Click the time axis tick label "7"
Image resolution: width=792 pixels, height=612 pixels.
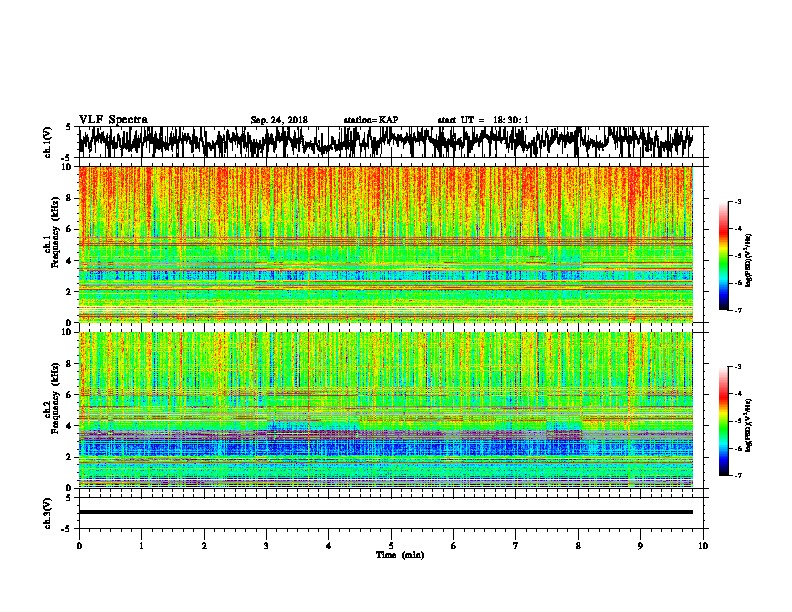click(516, 546)
